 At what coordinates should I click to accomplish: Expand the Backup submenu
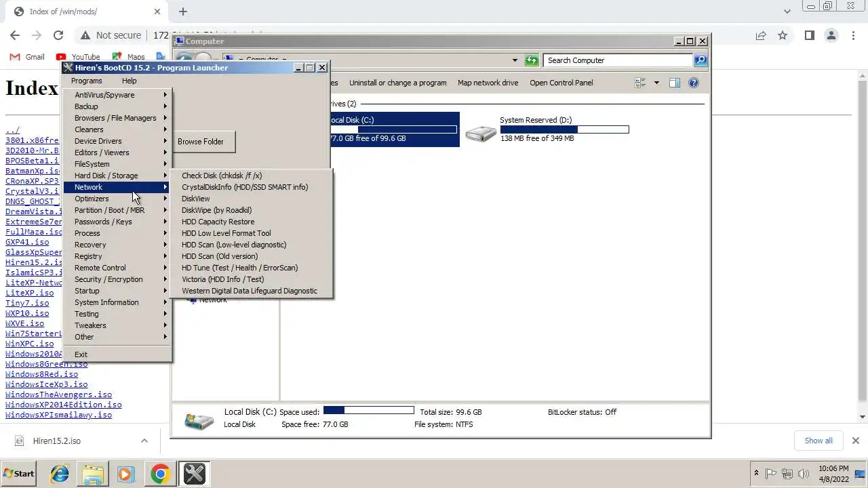coord(118,106)
